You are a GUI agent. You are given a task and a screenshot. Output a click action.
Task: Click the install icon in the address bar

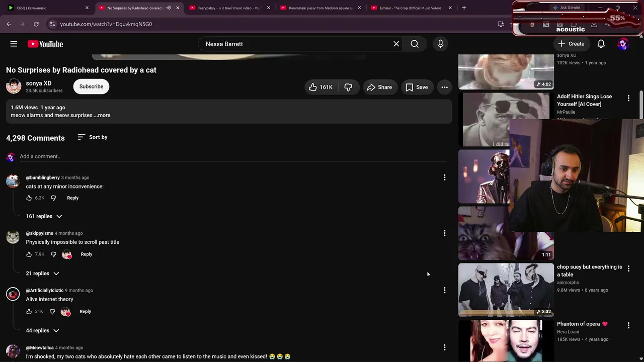point(501,24)
